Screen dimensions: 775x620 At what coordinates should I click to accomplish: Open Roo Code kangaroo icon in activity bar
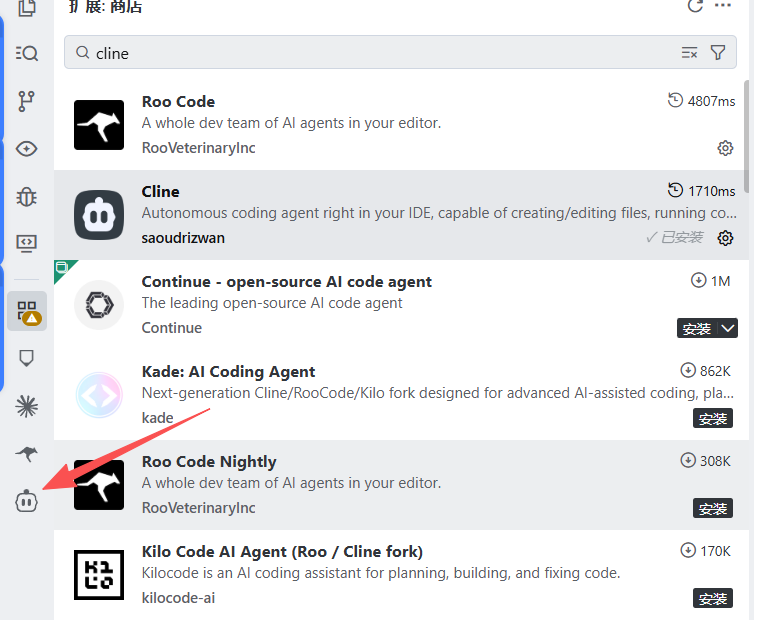point(27,454)
